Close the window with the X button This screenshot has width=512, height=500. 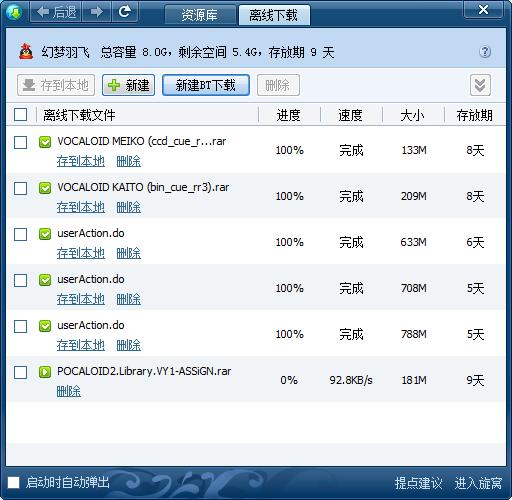click(483, 9)
